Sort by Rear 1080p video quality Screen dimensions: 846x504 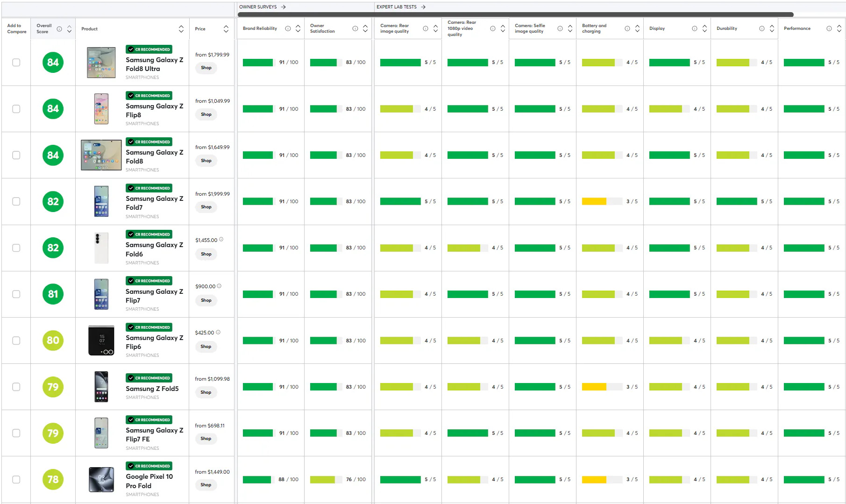[x=503, y=28]
